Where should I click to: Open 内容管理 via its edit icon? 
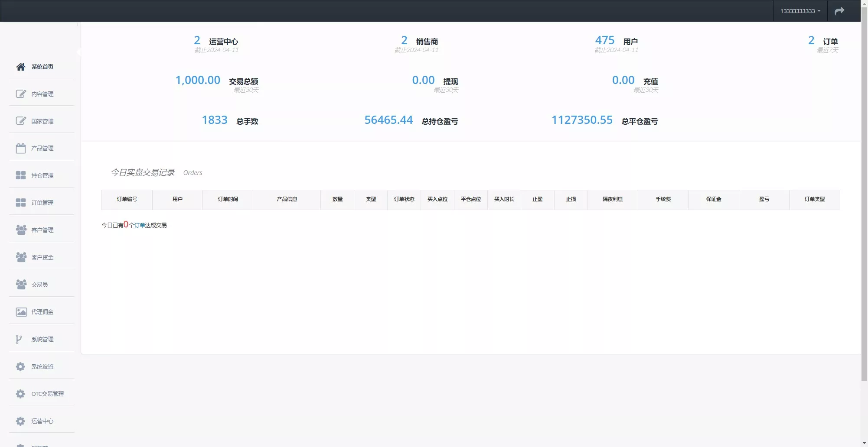(x=20, y=94)
